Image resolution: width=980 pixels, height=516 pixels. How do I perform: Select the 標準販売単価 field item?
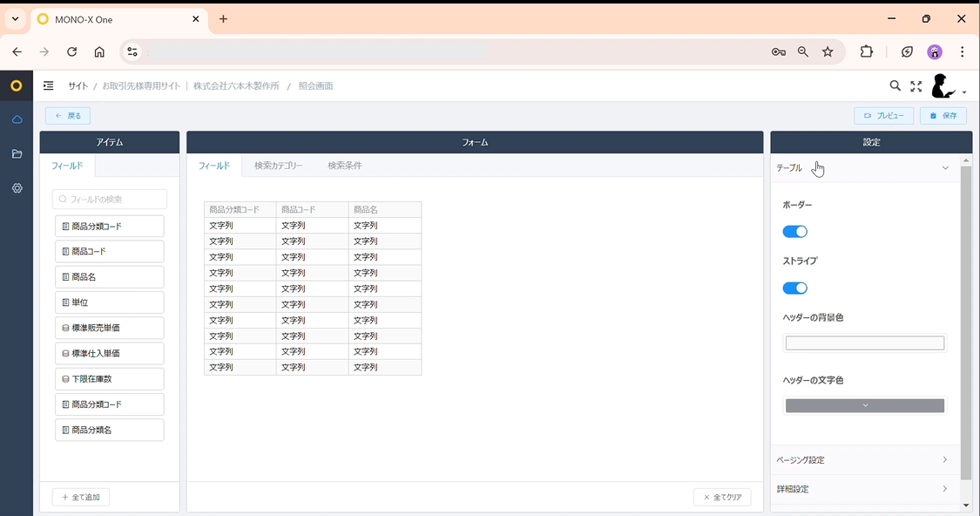point(110,328)
